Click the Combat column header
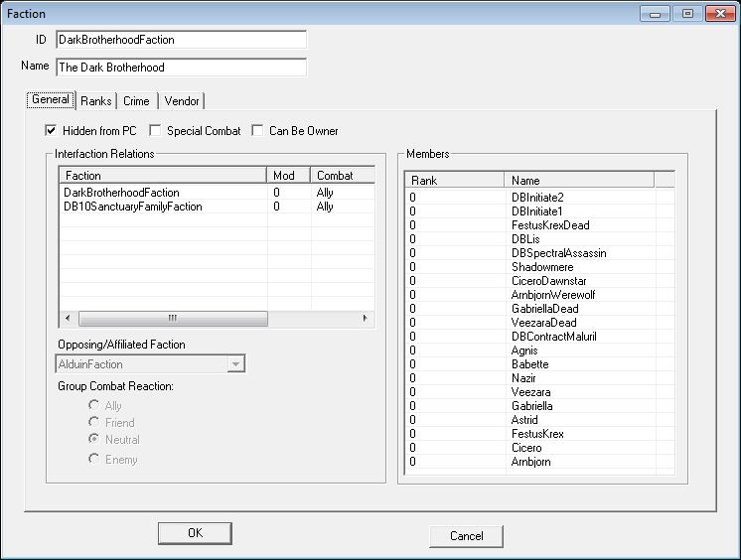The width and height of the screenshot is (741, 560). [x=343, y=176]
